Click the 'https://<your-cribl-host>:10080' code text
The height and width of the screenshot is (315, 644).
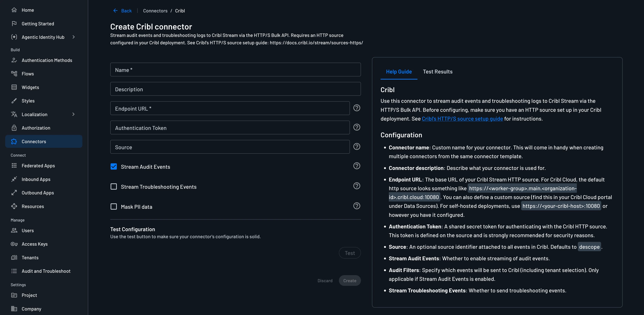(x=561, y=206)
